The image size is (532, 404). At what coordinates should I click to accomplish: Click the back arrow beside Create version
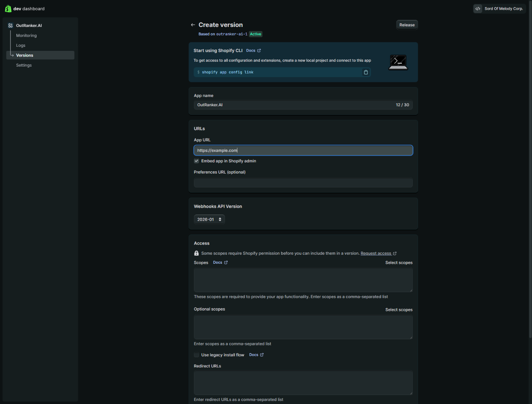point(193,25)
